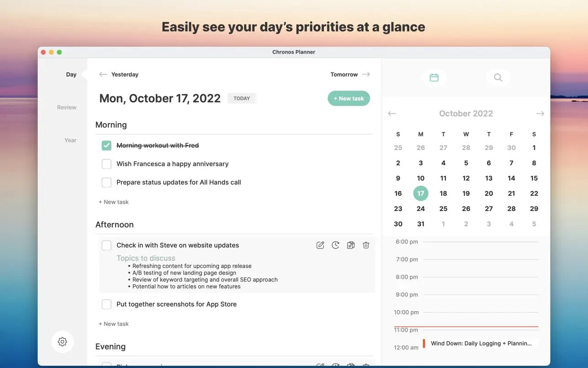Navigate to Yesterday using the left arrow

pyautogui.click(x=102, y=74)
